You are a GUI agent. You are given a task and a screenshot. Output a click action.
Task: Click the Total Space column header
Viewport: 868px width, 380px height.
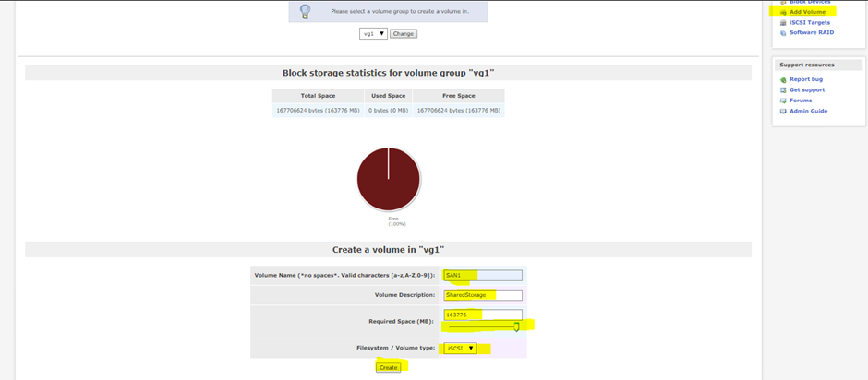point(318,96)
